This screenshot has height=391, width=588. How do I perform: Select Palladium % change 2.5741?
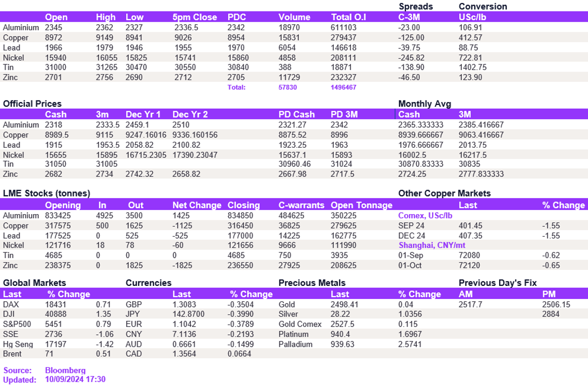[410, 345]
